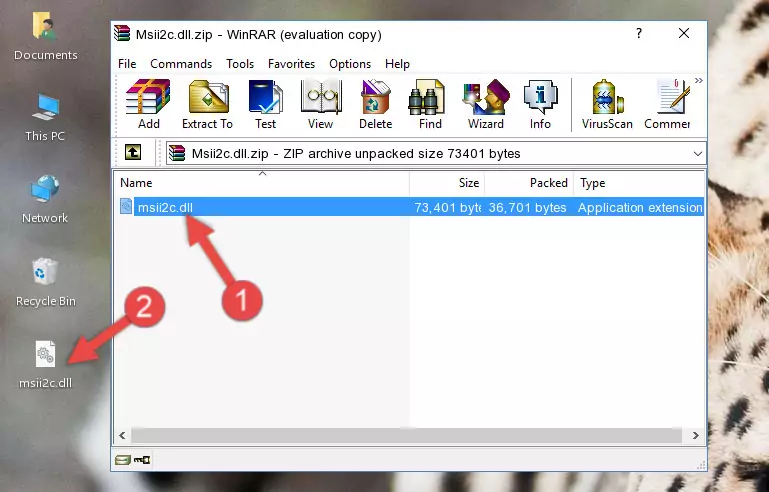Select the Documents desktop icon
769x492 pixels.
[x=45, y=37]
